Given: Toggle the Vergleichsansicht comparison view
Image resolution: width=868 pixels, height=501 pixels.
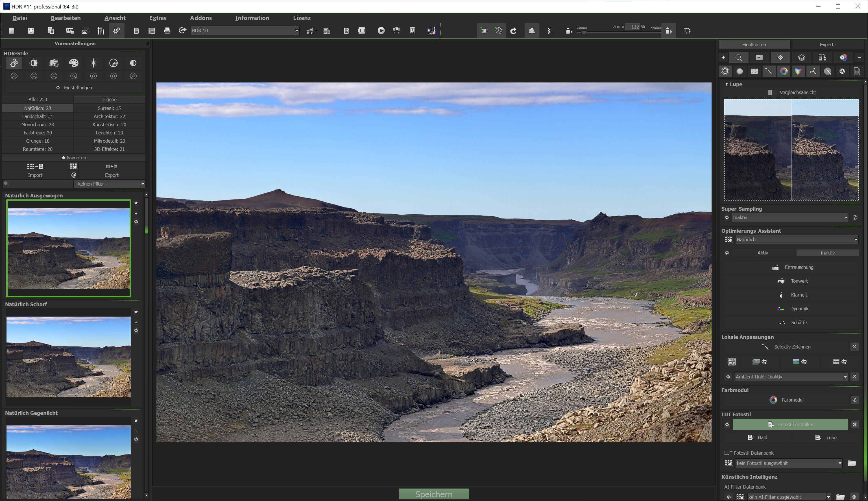Looking at the screenshot, I should point(770,92).
